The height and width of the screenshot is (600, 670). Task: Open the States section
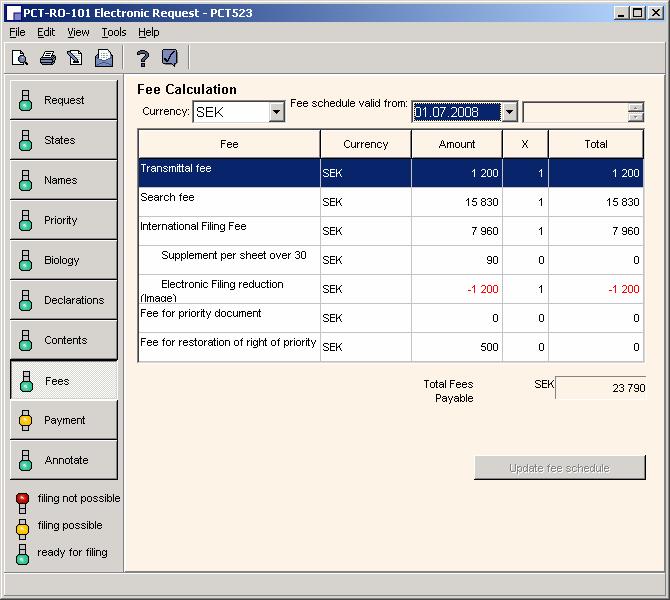pos(64,140)
